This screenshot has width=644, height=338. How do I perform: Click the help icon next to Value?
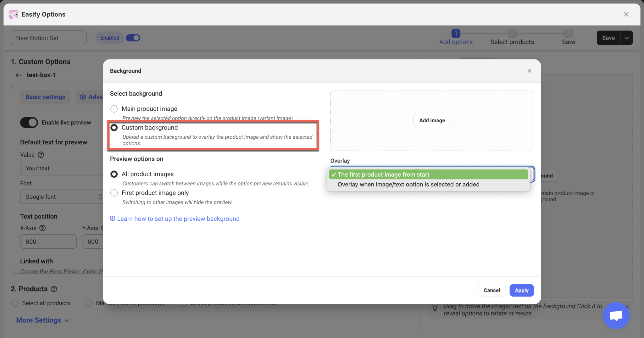(41, 155)
